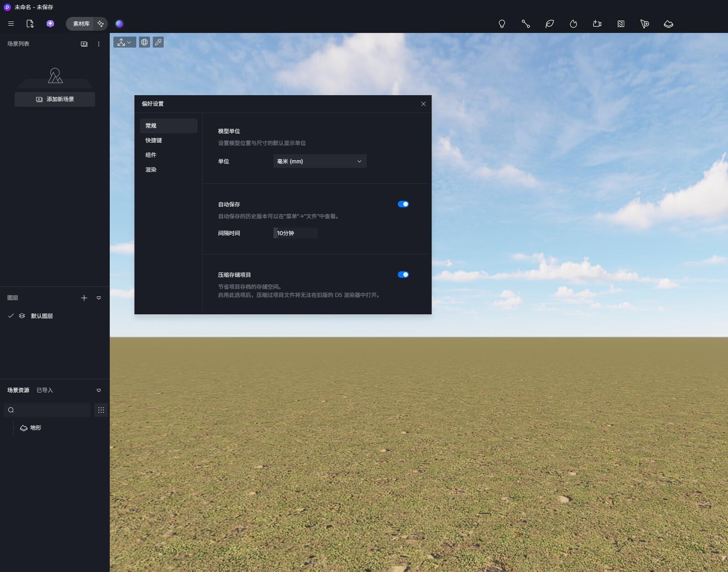Click the globe icon in viewport toolbar
728x572 pixels.
145,42
